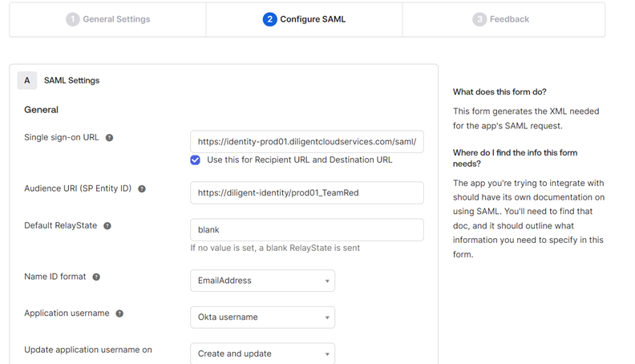This screenshot has width=635, height=364.
Task: Switch to the General Settings tab
Action: point(116,19)
